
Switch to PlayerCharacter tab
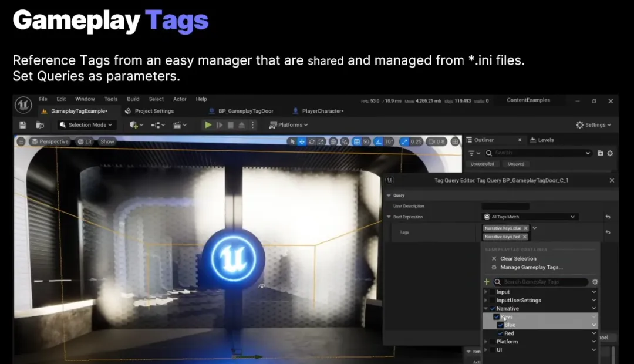pyautogui.click(x=318, y=111)
